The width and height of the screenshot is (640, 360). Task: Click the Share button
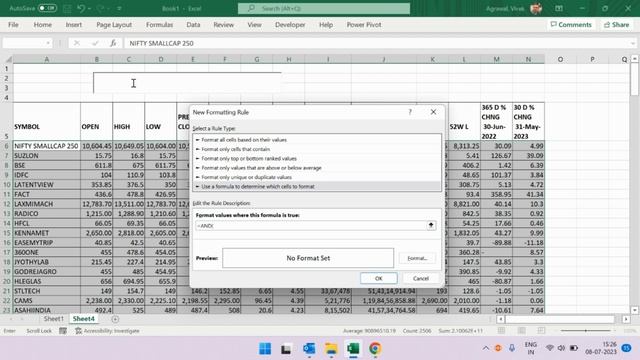pyautogui.click(x=616, y=25)
